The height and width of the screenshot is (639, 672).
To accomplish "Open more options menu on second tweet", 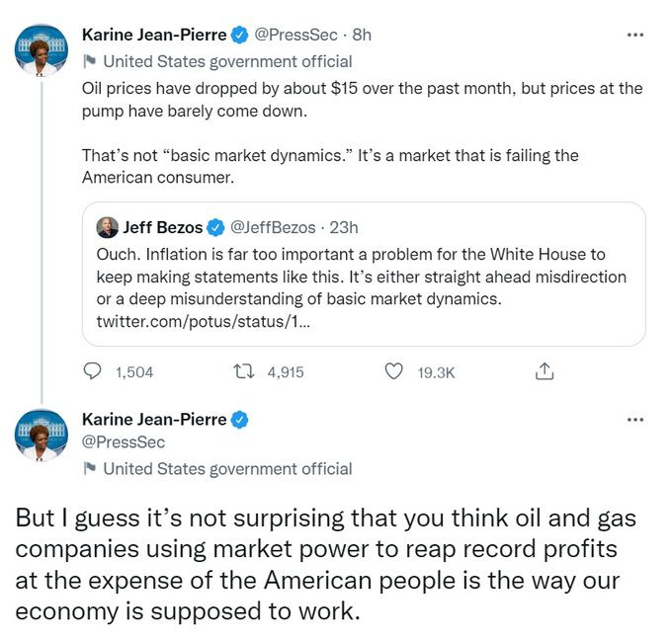I will tap(635, 420).
